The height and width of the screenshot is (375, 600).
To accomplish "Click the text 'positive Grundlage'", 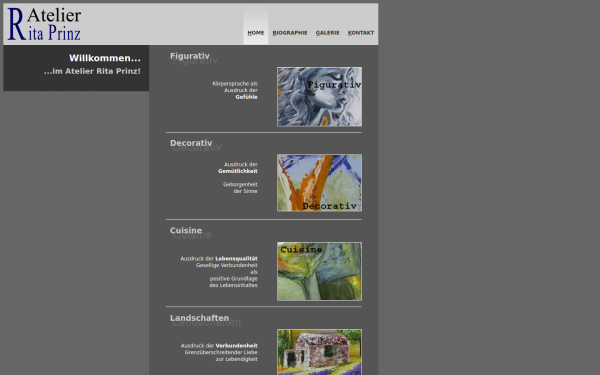I will [233, 279].
